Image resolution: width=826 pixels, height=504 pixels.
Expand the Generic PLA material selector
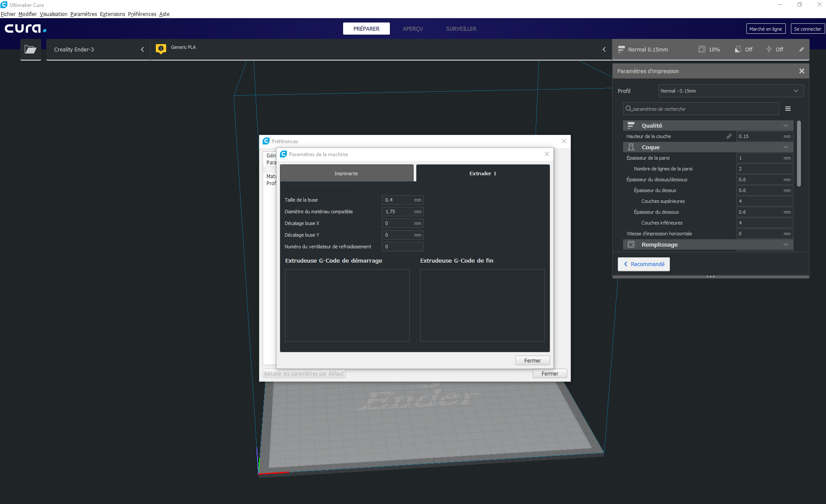click(381, 49)
